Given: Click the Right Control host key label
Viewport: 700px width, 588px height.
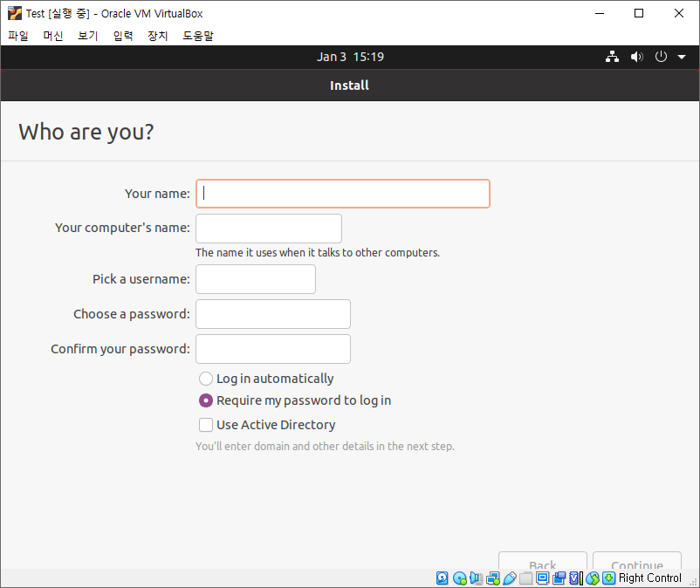Looking at the screenshot, I should (x=650, y=578).
